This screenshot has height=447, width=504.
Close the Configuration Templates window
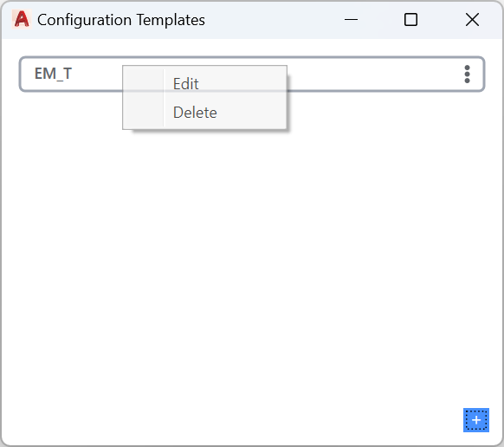pos(472,20)
